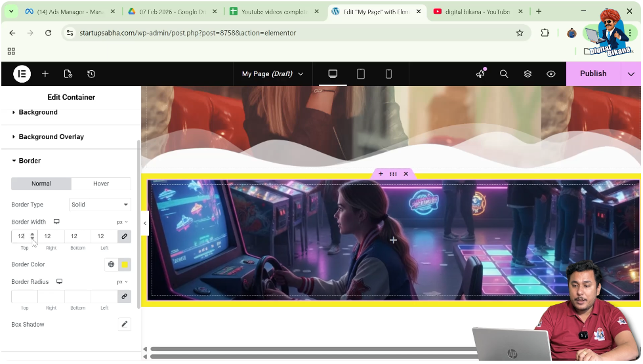Open Document Settings page icon
This screenshot has height=364, width=643.
(x=68, y=74)
